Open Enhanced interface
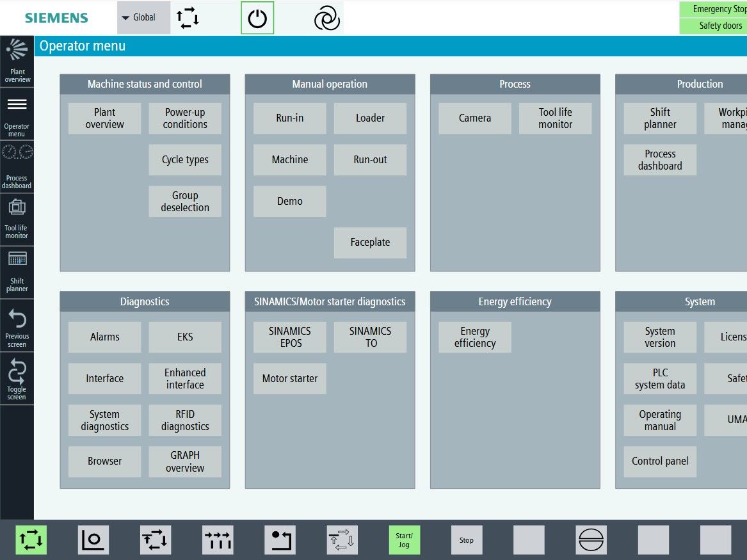 (185, 379)
